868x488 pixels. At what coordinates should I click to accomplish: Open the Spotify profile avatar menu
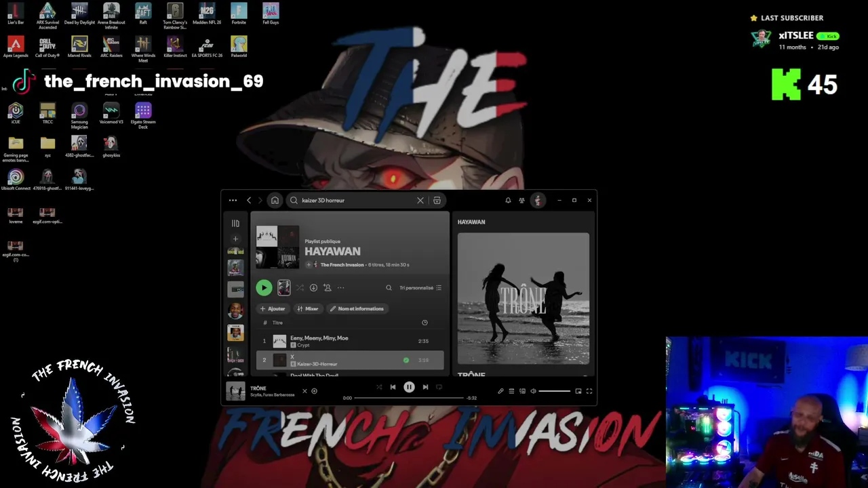[538, 201]
